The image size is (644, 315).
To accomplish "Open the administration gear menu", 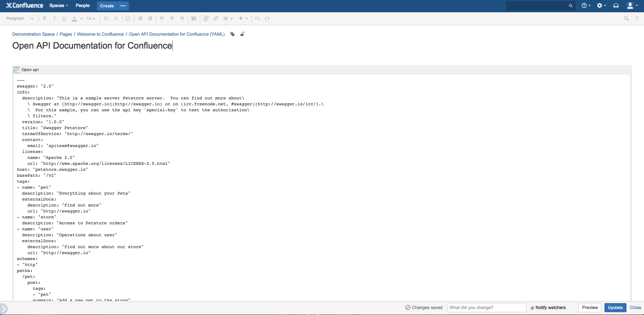I will pyautogui.click(x=601, y=6).
